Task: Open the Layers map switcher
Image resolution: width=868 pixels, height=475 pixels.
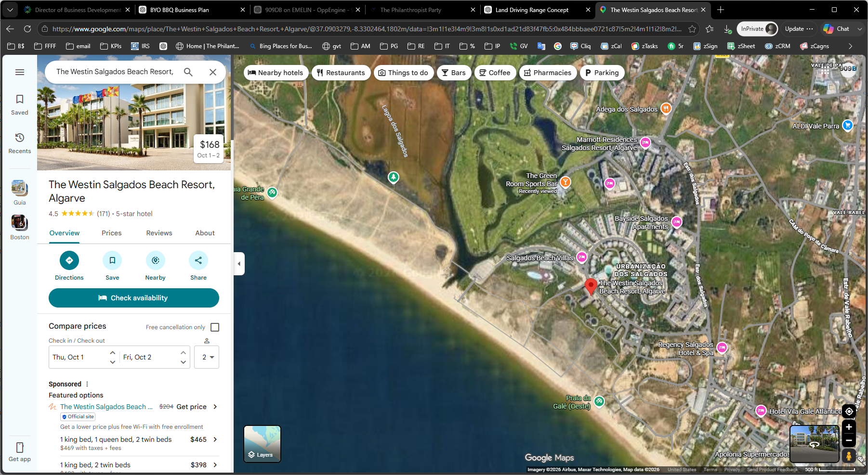Action: point(262,444)
